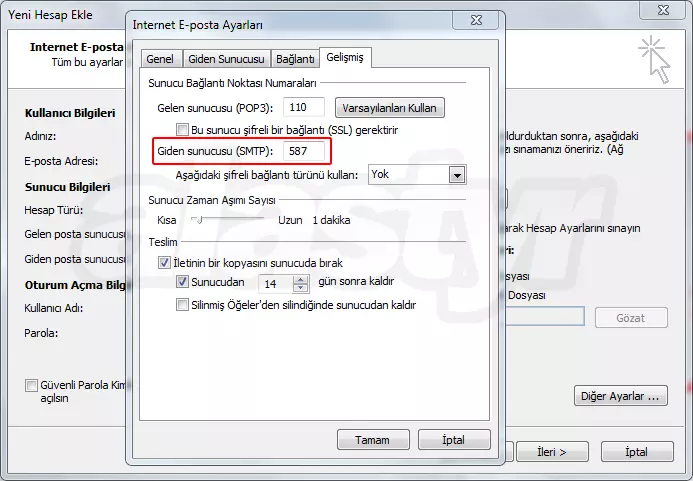This screenshot has width=693, height=481.
Task: Click the 1 dakika timeout label
Action: point(331,220)
